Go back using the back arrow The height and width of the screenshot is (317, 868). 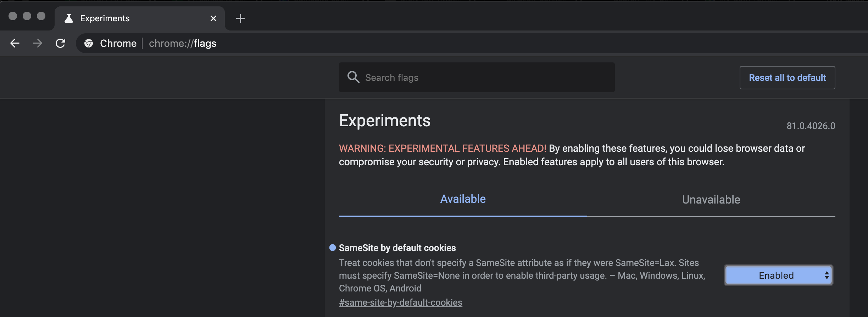tap(15, 43)
